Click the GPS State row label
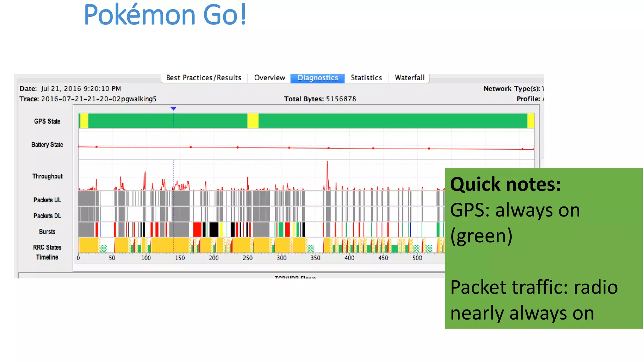 coord(47,121)
